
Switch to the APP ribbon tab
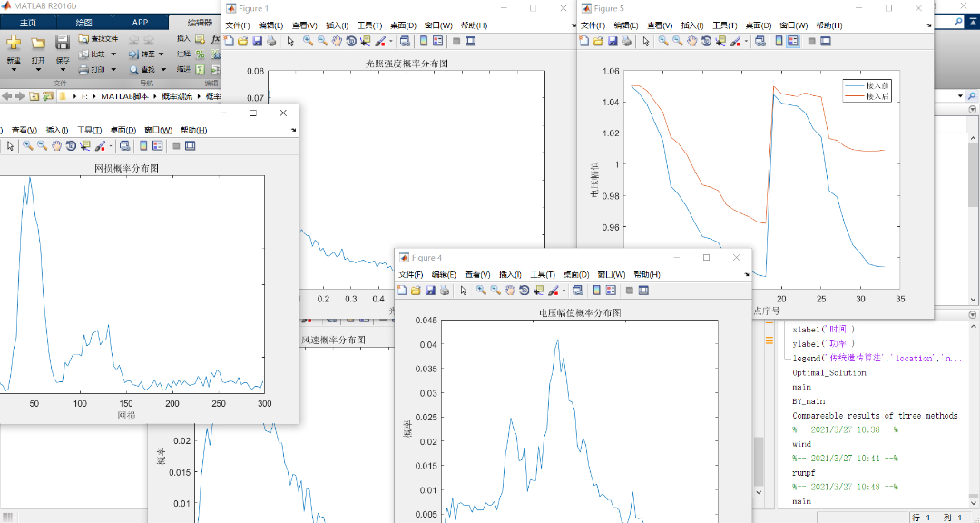(x=140, y=23)
